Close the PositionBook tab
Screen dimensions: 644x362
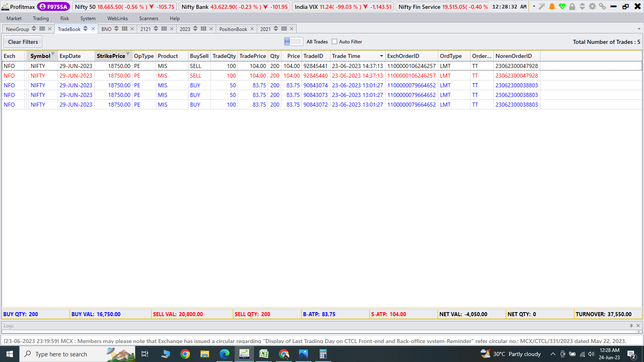click(x=252, y=29)
